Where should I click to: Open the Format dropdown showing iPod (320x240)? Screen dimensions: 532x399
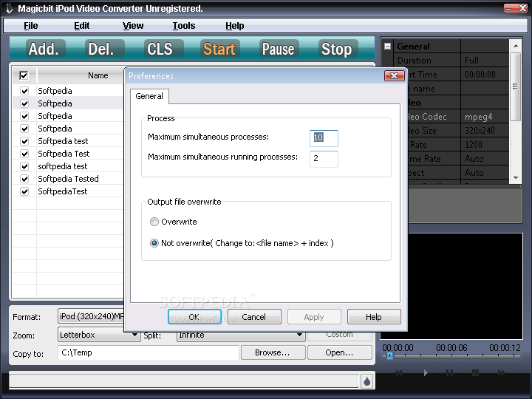coord(91,316)
